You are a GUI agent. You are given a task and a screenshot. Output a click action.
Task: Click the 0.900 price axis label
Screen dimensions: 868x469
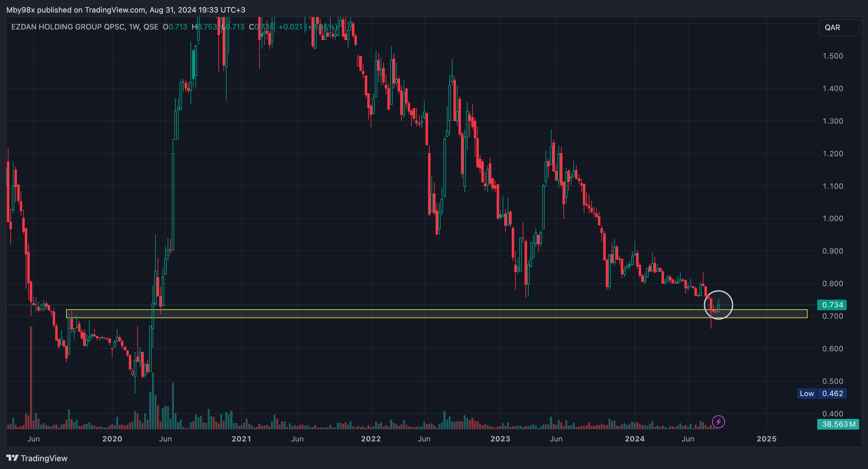coord(833,251)
